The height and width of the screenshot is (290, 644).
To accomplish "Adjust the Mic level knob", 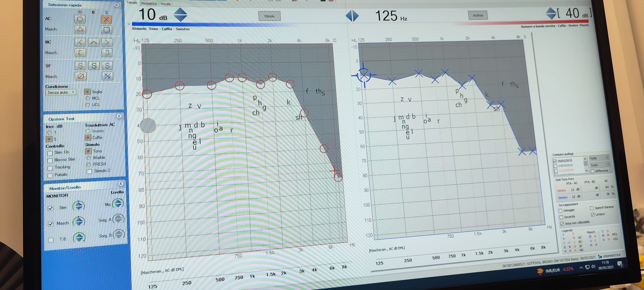I will point(118,203).
